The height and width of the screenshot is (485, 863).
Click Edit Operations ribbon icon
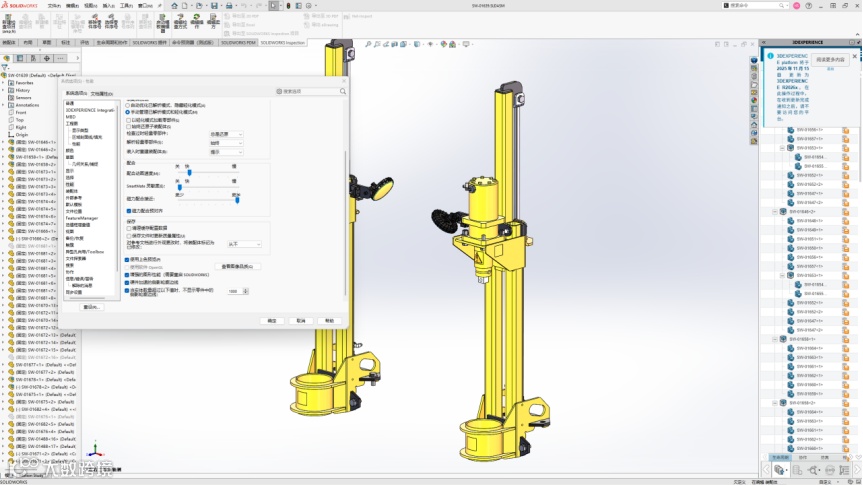(x=196, y=21)
